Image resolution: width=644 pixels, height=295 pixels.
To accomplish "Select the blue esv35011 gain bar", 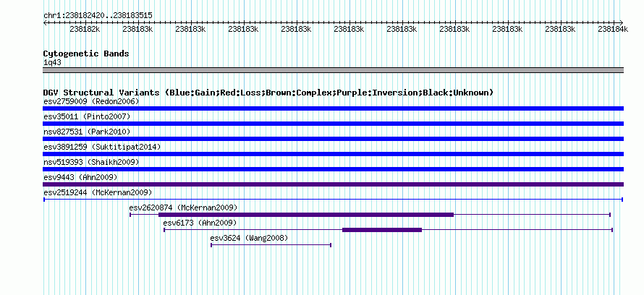I will (333, 124).
